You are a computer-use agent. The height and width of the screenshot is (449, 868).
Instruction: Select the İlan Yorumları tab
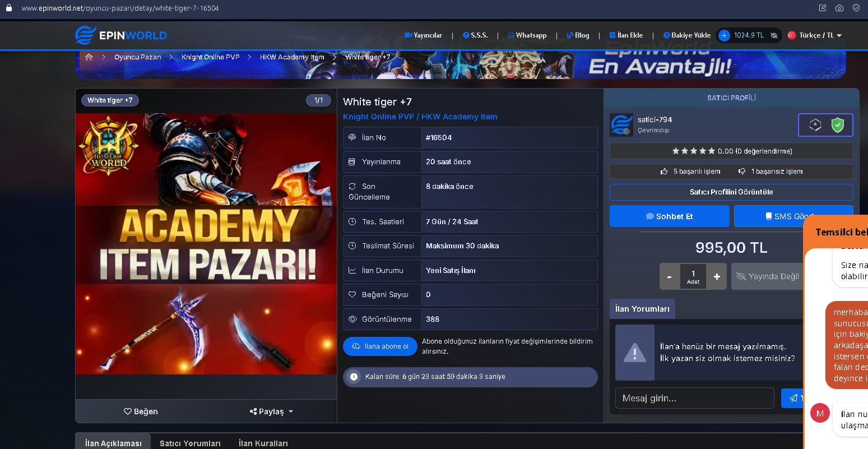pyautogui.click(x=642, y=309)
